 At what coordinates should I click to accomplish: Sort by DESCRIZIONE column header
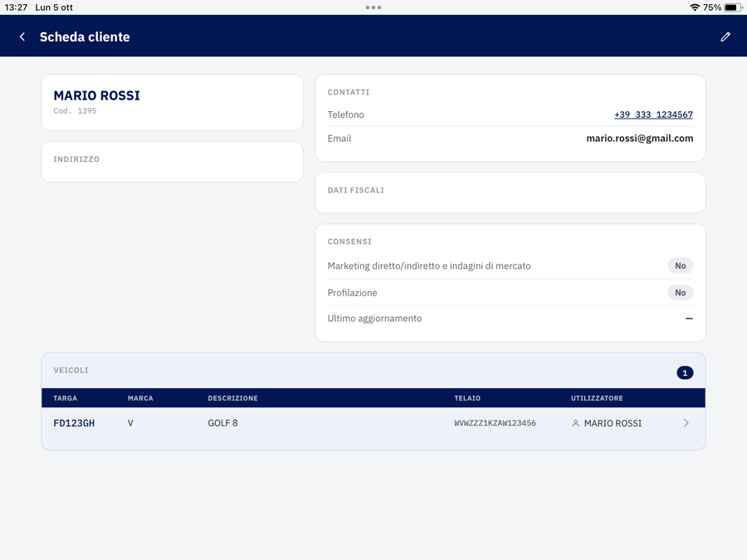[233, 398]
